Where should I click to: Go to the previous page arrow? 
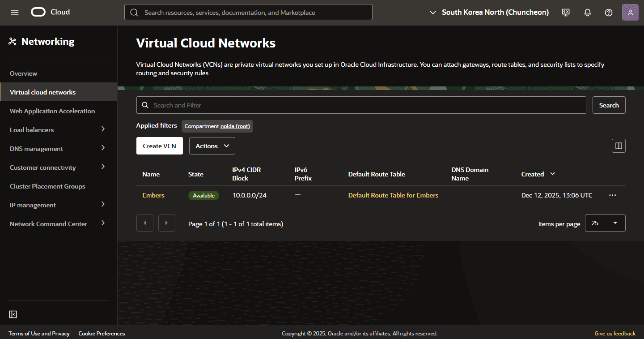(x=145, y=223)
